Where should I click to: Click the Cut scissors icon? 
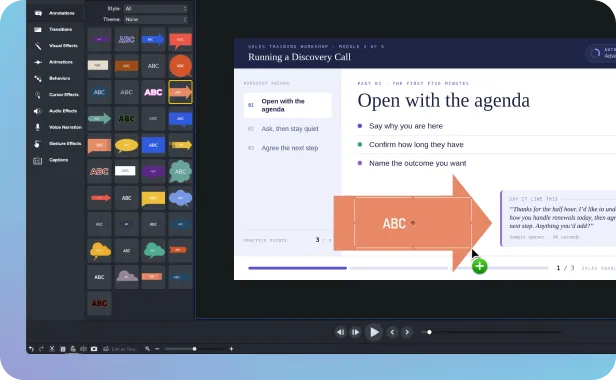pos(52,349)
